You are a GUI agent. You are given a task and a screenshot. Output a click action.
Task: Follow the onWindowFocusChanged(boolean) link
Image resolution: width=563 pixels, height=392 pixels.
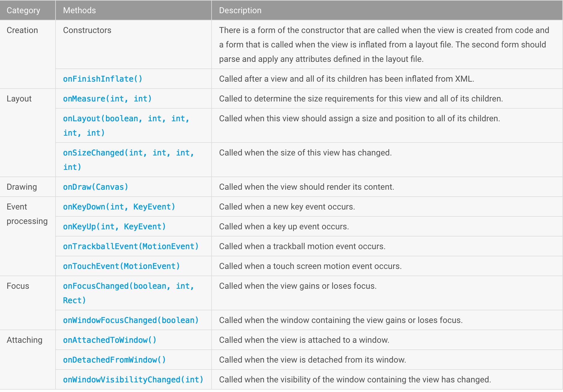pyautogui.click(x=131, y=320)
